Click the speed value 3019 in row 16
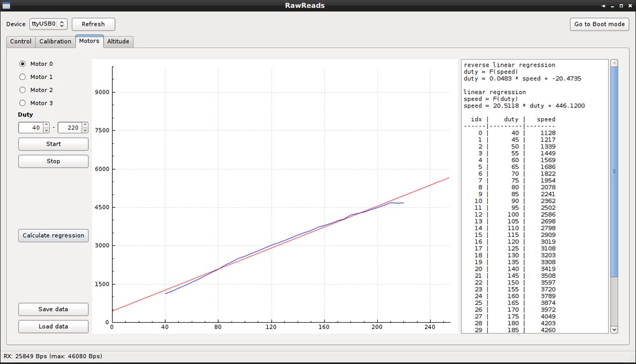This screenshot has width=636, height=364. (548, 241)
